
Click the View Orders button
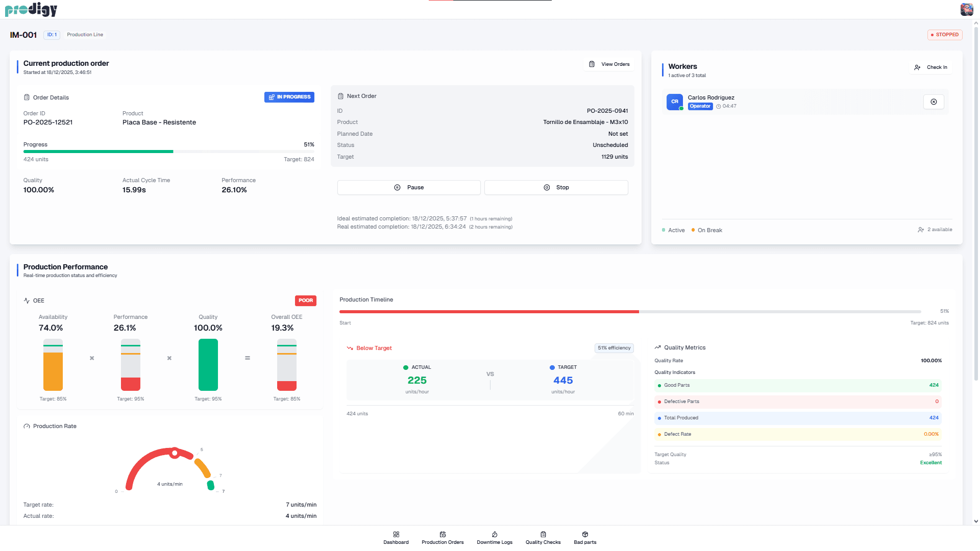pos(609,64)
